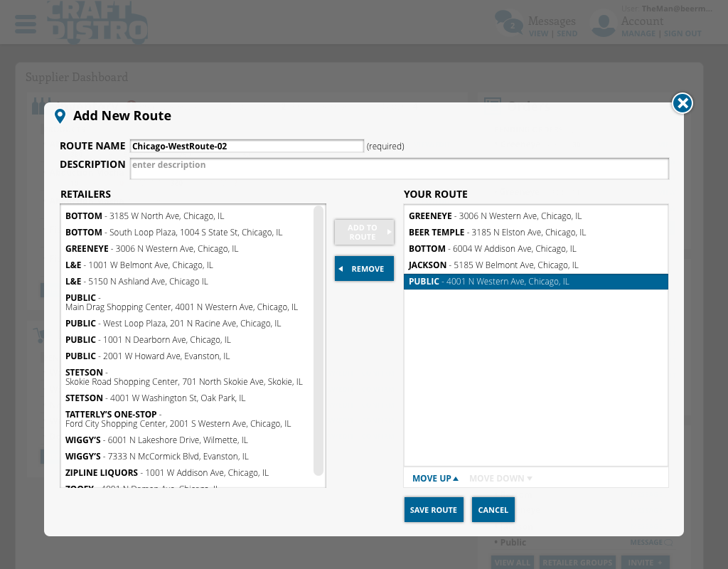Screen dimensions: 728x569
Task: Click VIEW under Messages
Action: click(540, 33)
